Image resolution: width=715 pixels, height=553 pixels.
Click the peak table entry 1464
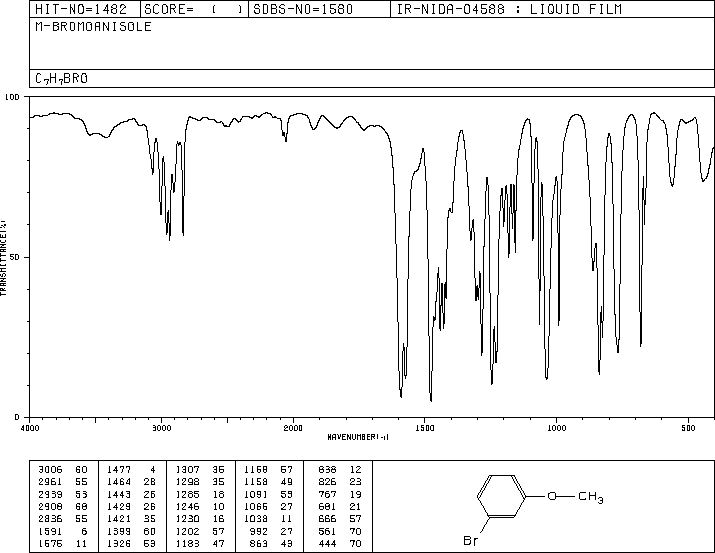(119, 482)
